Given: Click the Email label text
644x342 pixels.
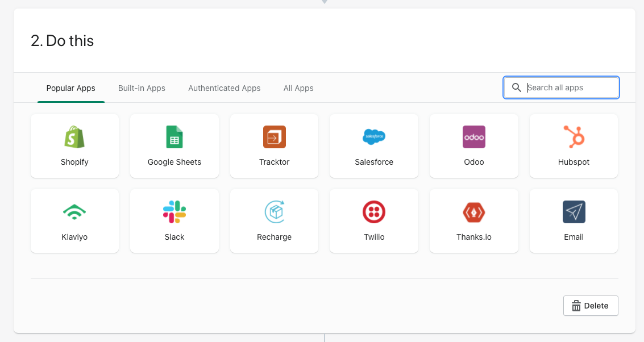Looking at the screenshot, I should pyautogui.click(x=574, y=237).
